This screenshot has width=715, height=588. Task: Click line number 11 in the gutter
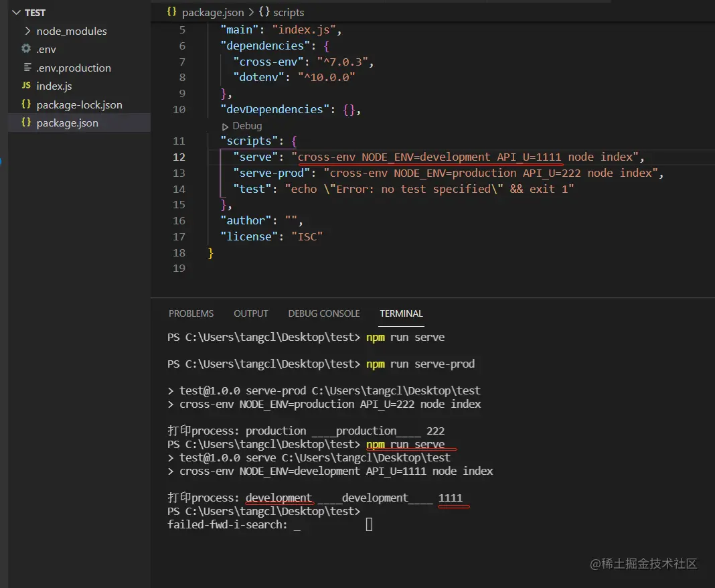[x=179, y=141]
